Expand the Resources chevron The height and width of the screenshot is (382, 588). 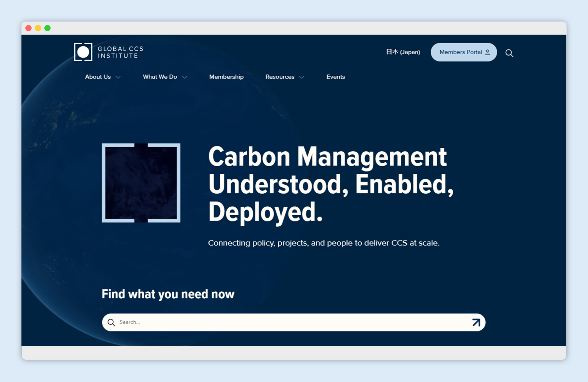tap(302, 77)
